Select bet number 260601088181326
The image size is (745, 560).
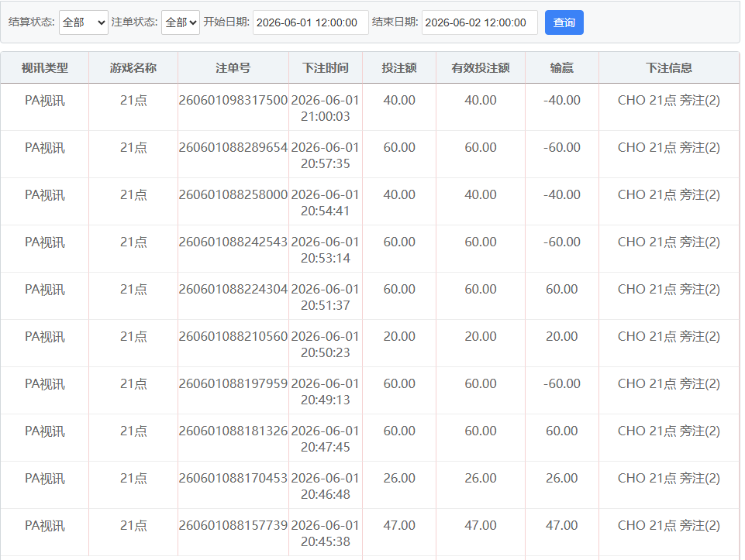(x=233, y=431)
